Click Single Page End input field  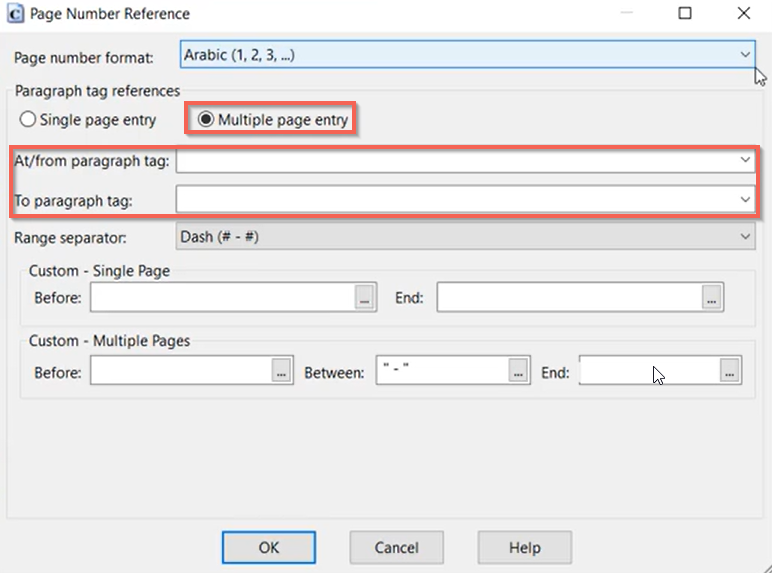pyautogui.click(x=570, y=297)
